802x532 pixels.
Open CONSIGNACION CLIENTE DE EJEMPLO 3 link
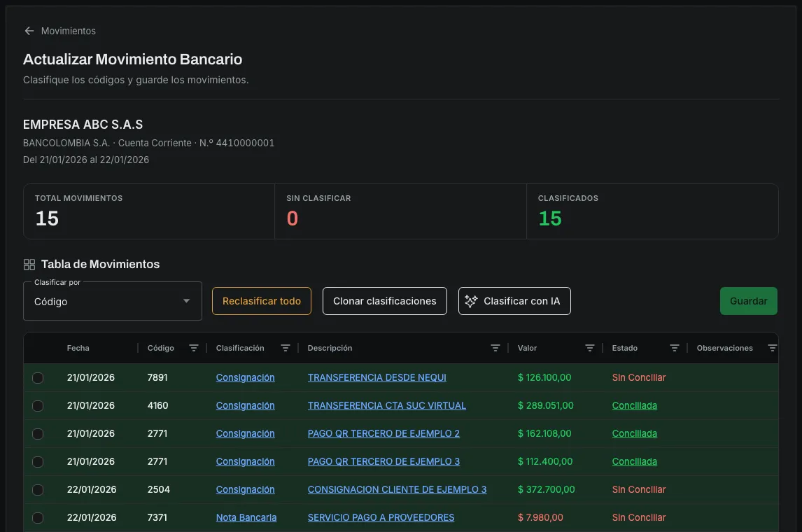(397, 489)
